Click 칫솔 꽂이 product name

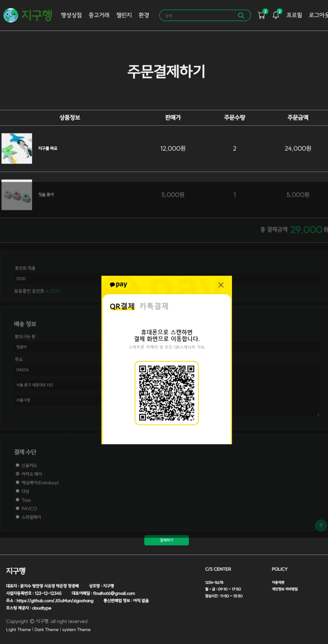(x=46, y=195)
